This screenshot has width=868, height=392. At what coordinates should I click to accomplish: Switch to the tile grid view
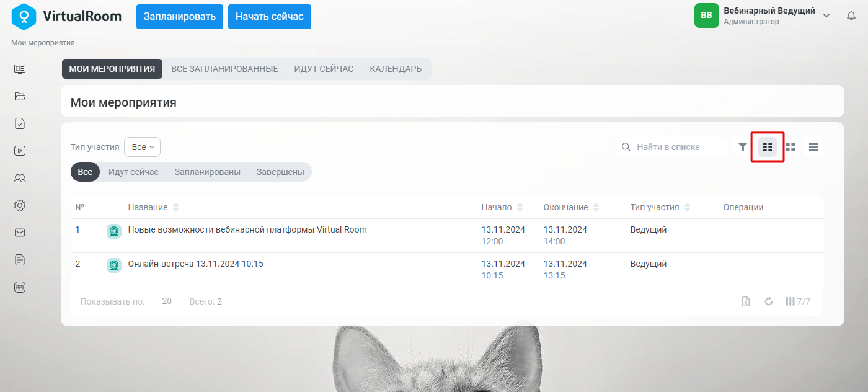coord(790,147)
